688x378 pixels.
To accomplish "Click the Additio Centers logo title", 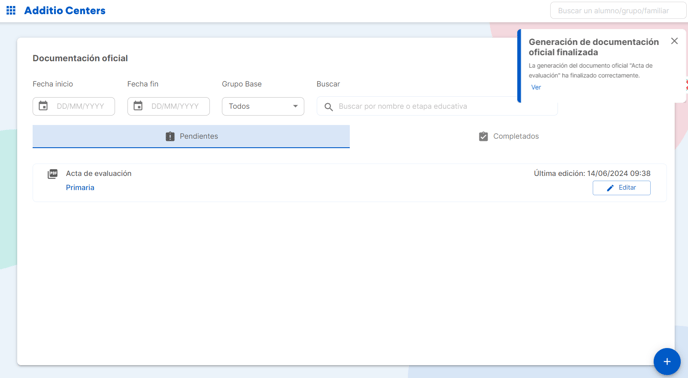I will tap(64, 11).
